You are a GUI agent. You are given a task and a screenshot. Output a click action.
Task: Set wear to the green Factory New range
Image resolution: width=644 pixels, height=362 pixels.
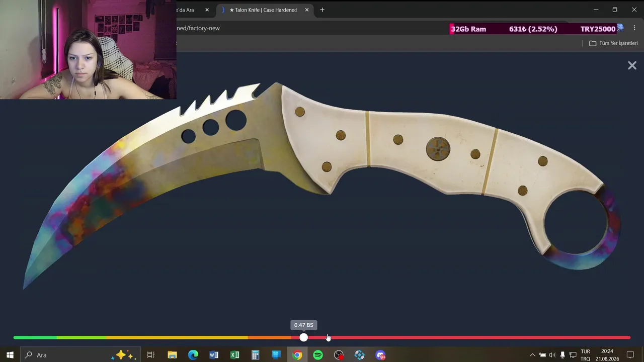point(35,337)
